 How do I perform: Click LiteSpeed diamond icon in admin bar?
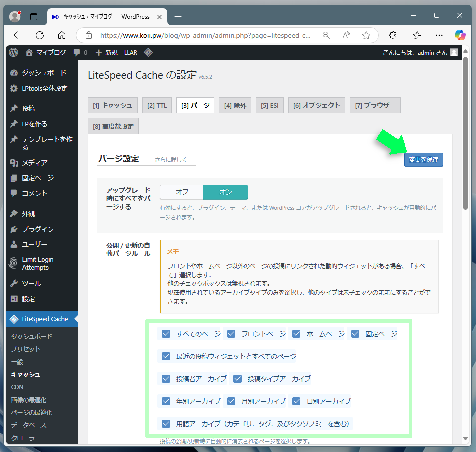pyautogui.click(x=148, y=52)
